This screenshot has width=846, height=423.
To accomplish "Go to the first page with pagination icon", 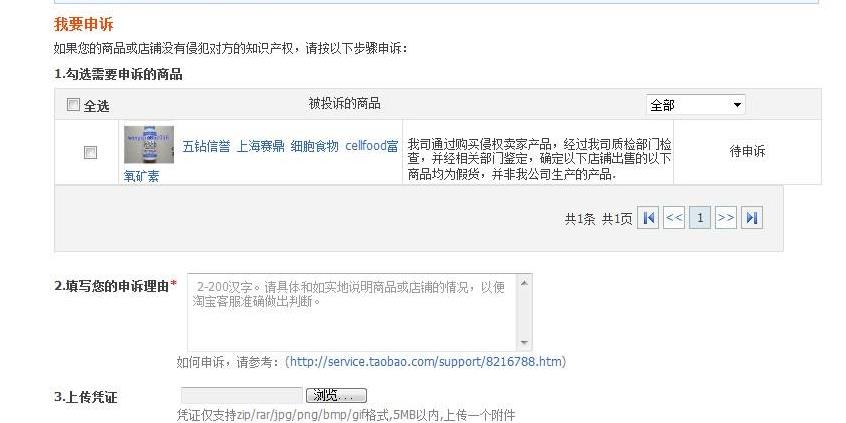I will click(x=648, y=218).
